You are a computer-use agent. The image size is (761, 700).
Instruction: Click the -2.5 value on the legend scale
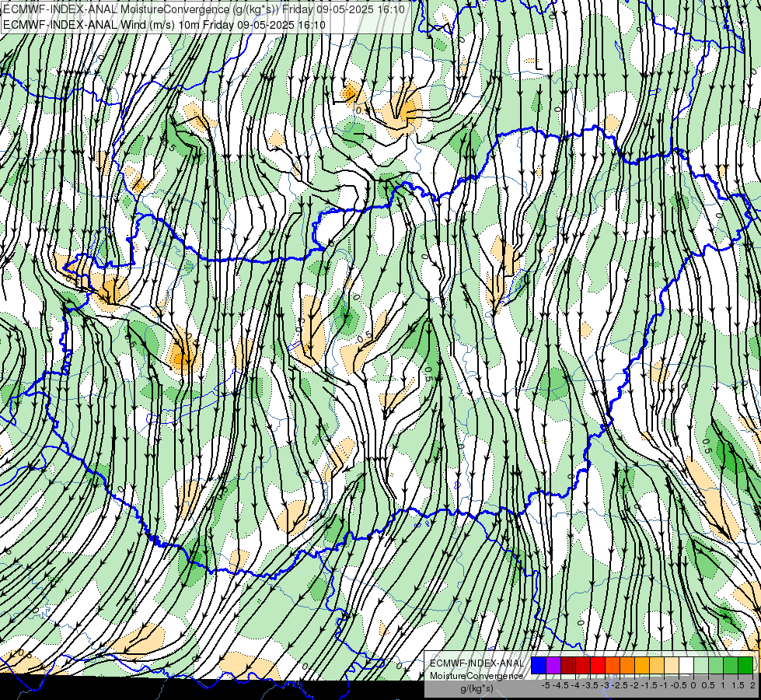coord(620,685)
